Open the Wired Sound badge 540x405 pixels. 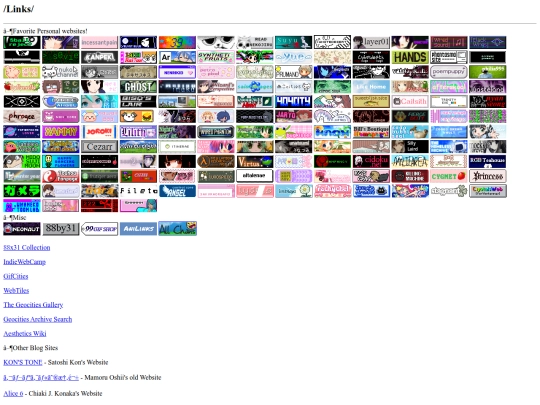449,42
